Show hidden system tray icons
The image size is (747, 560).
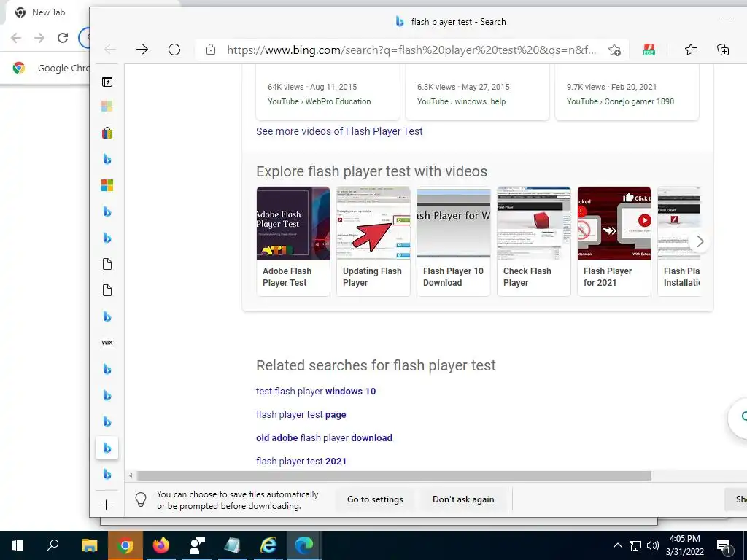pyautogui.click(x=617, y=545)
